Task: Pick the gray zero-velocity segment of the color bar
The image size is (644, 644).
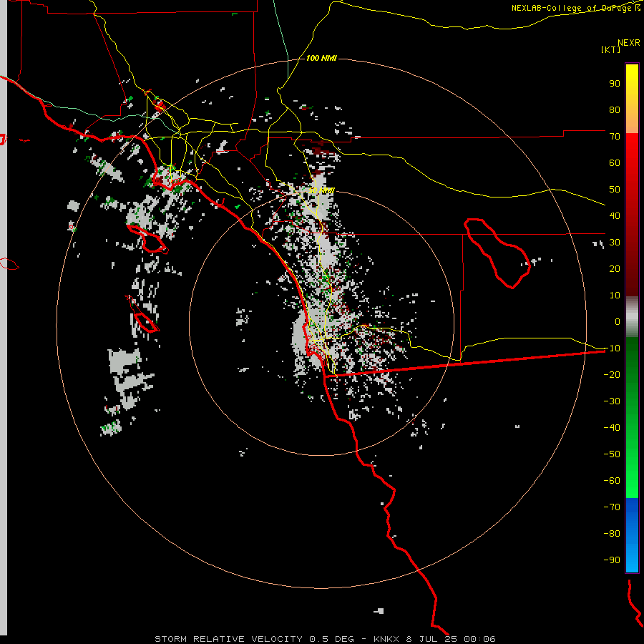Action: pyautogui.click(x=632, y=317)
